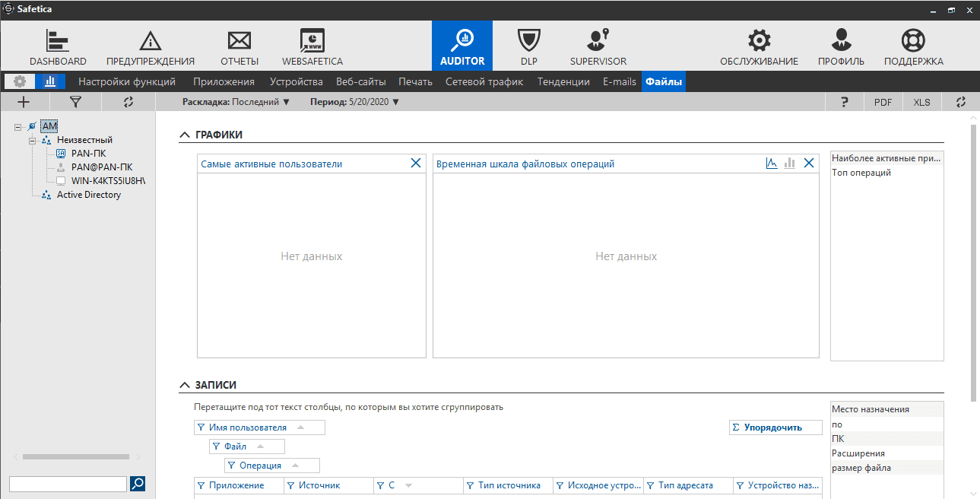Open the Веб-сайты tab
This screenshot has height=499, width=980.
[361, 81]
